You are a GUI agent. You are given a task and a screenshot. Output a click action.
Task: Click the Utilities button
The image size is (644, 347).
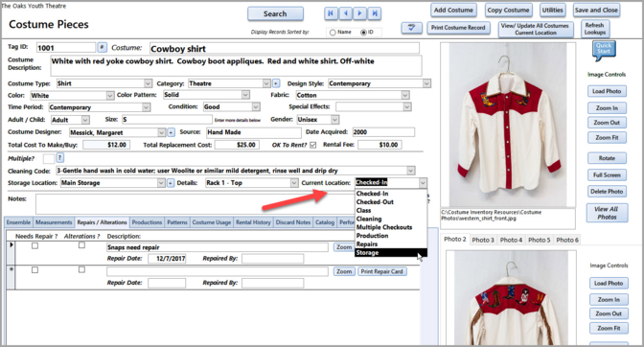click(552, 10)
